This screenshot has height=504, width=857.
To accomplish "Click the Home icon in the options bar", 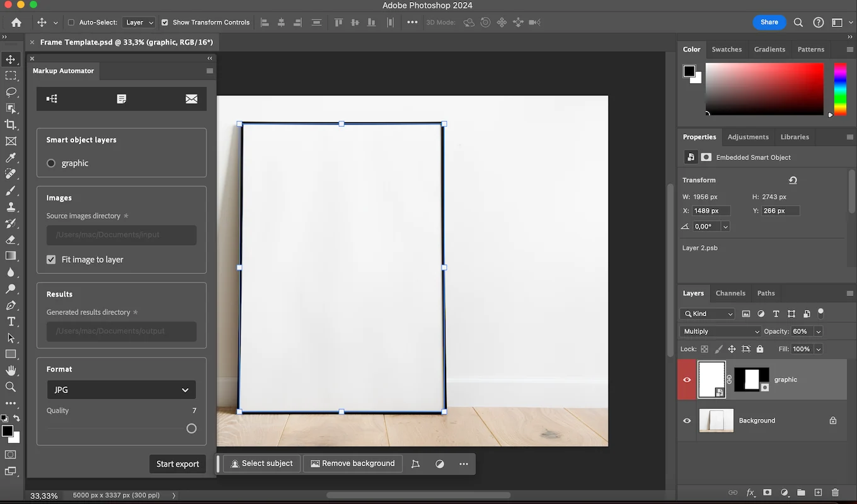I will [x=16, y=22].
